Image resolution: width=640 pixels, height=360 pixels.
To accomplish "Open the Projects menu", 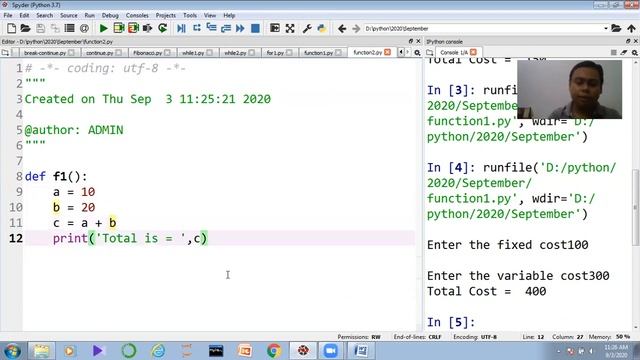I will (165, 16).
